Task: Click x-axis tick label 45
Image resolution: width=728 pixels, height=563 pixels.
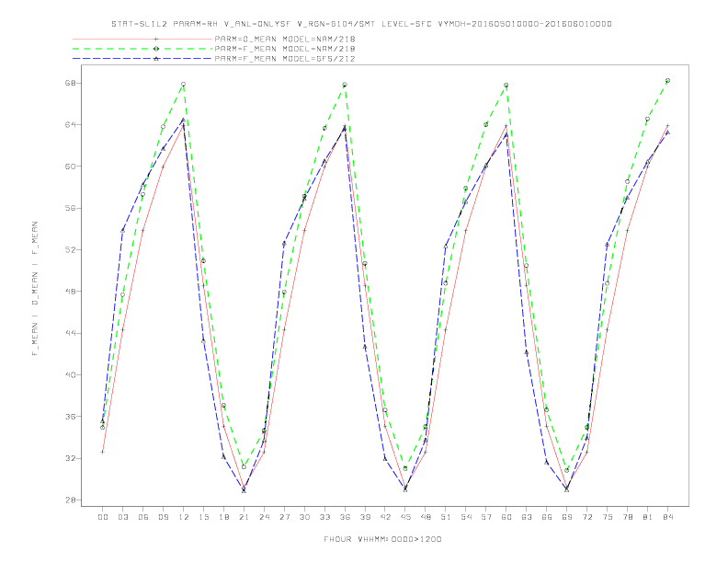Action: point(405,517)
